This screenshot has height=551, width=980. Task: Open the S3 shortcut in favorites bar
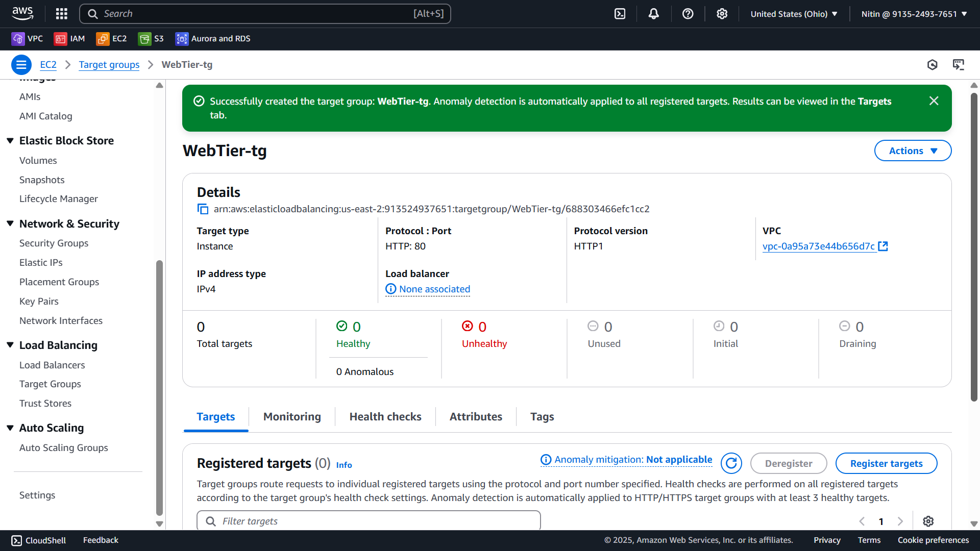pyautogui.click(x=151, y=39)
